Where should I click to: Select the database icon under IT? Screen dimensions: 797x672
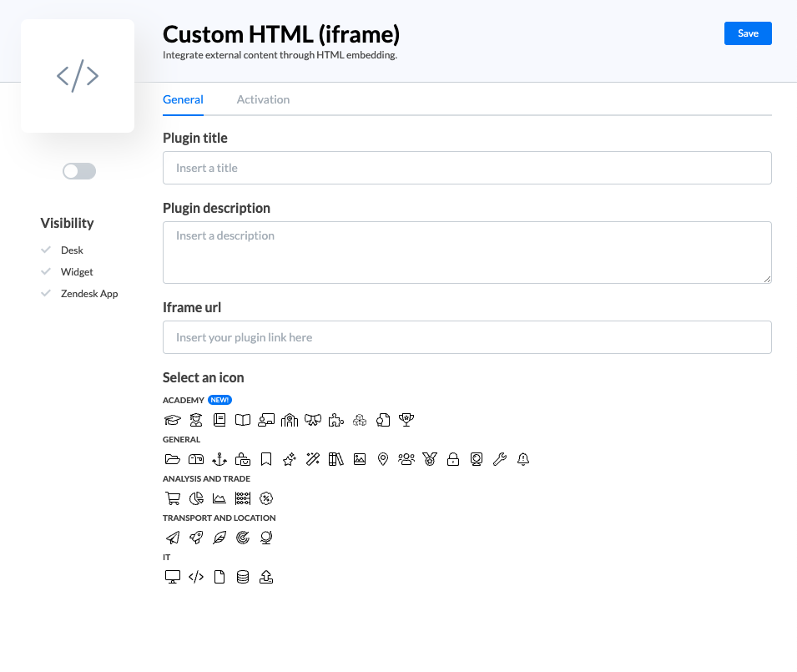(x=243, y=577)
